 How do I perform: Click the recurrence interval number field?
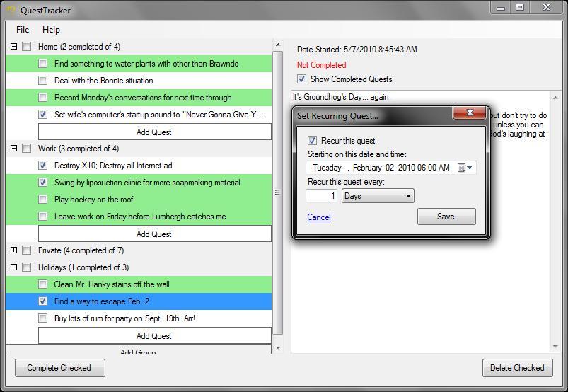click(x=321, y=196)
